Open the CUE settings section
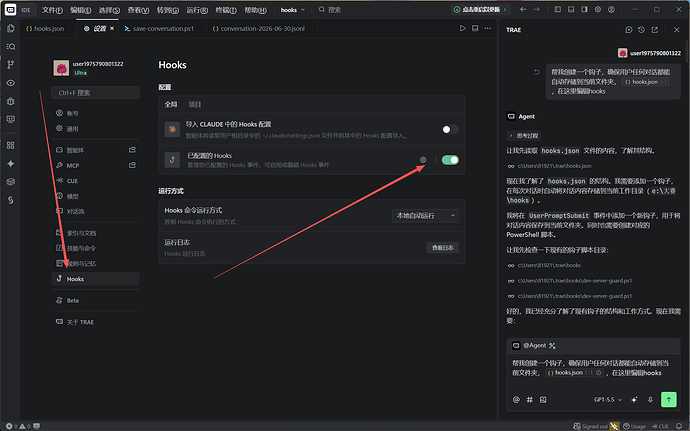690x431 pixels. [x=95, y=181]
